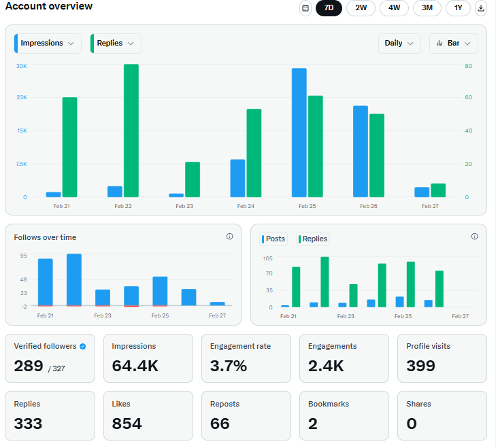The width and height of the screenshot is (498, 448).
Task: Click the / 327 followers total text
Action: [x=56, y=368]
